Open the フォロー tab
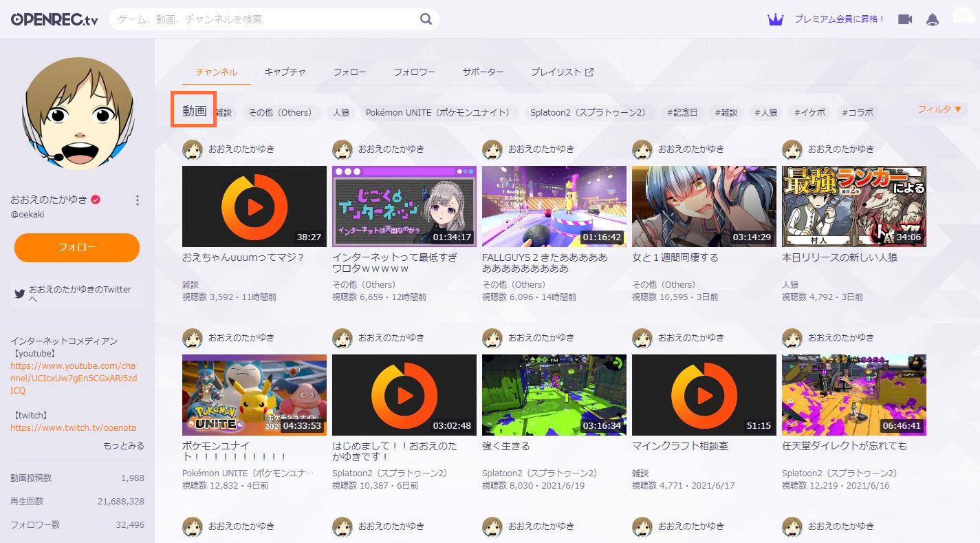The image size is (980, 543). (349, 72)
